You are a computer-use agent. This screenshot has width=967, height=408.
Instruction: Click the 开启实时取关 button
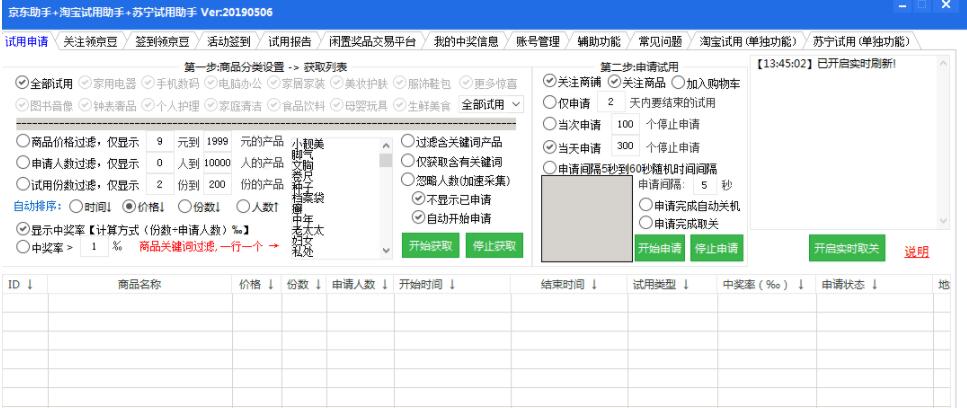847,248
